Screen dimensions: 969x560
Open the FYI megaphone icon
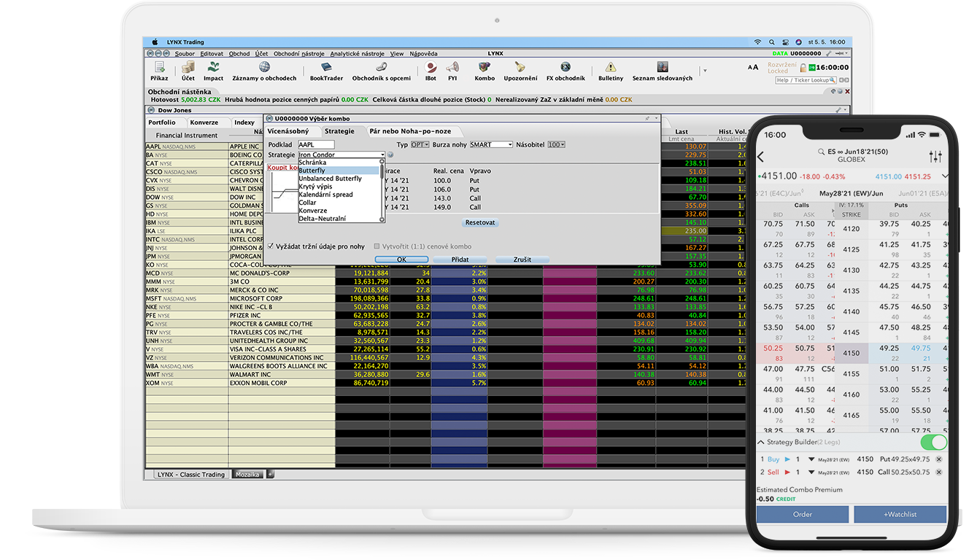452,71
